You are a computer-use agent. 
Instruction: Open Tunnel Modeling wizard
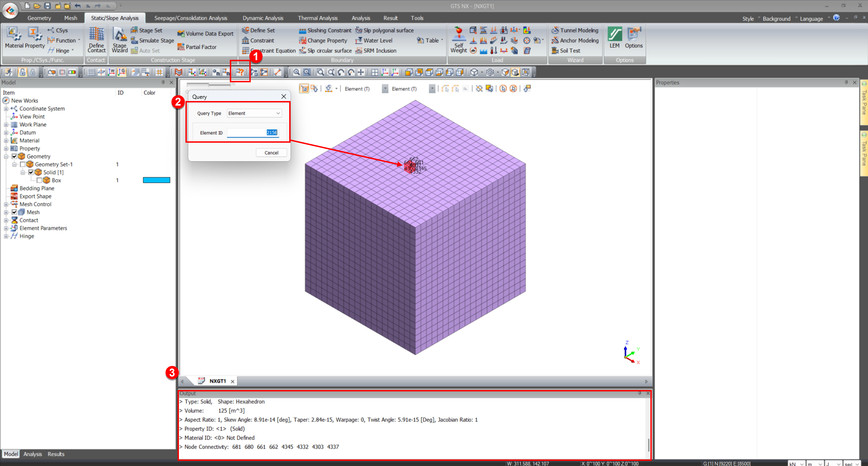(575, 30)
